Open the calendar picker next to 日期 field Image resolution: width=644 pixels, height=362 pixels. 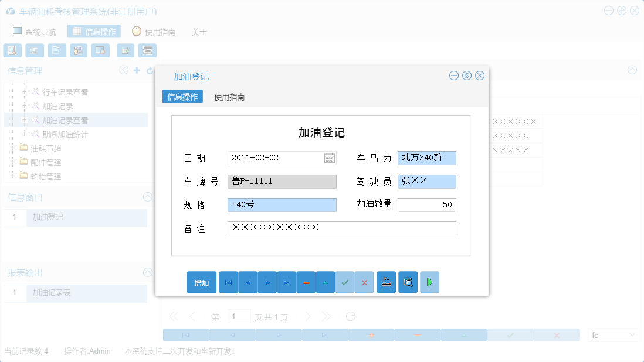coord(329,158)
